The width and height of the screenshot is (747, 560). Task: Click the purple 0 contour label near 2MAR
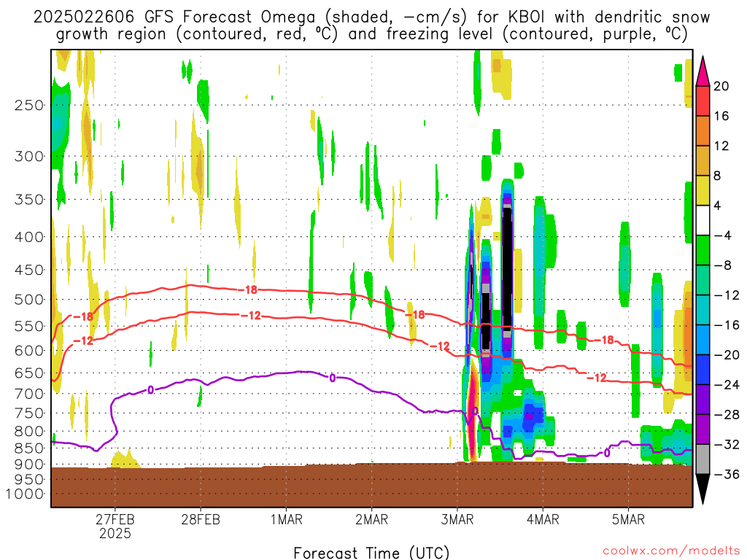point(332,378)
